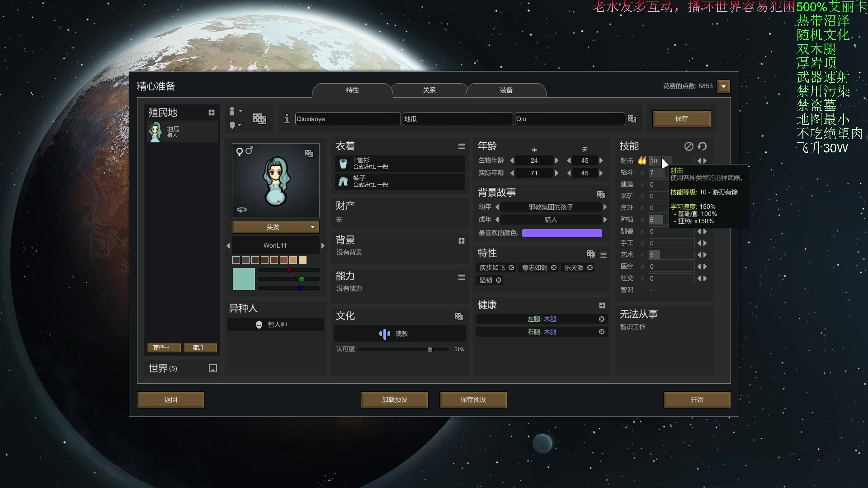The height and width of the screenshot is (488, 868).
Task: Click the teal hair color preview swatch
Action: click(244, 279)
